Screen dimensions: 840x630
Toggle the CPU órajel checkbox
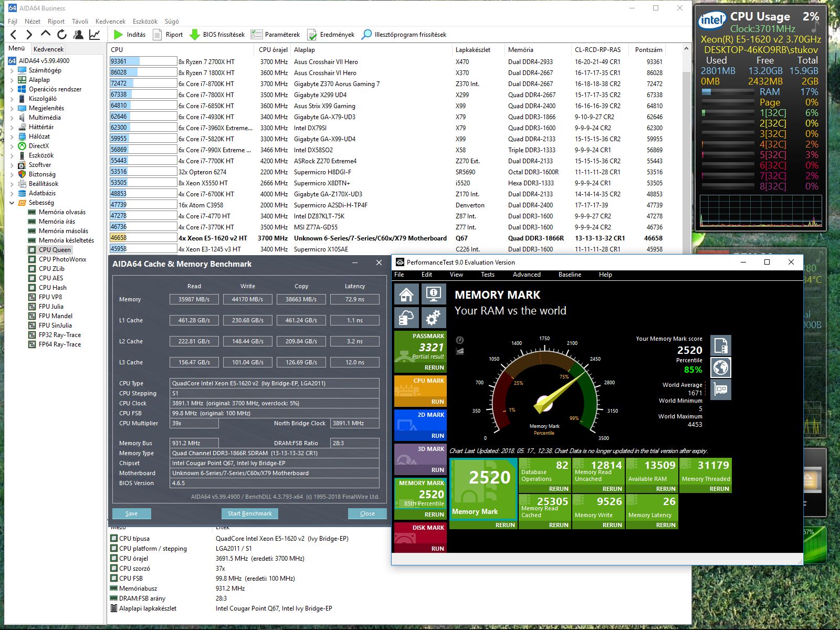tap(114, 559)
